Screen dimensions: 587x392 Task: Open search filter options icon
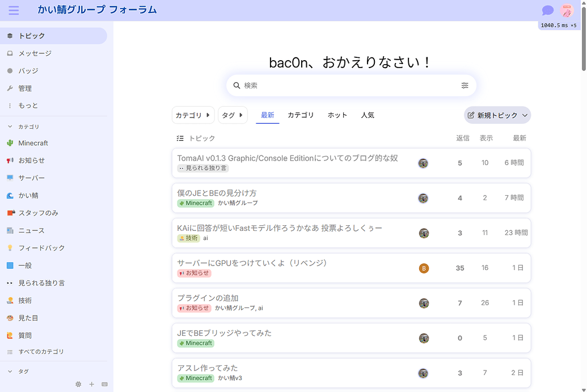(464, 86)
